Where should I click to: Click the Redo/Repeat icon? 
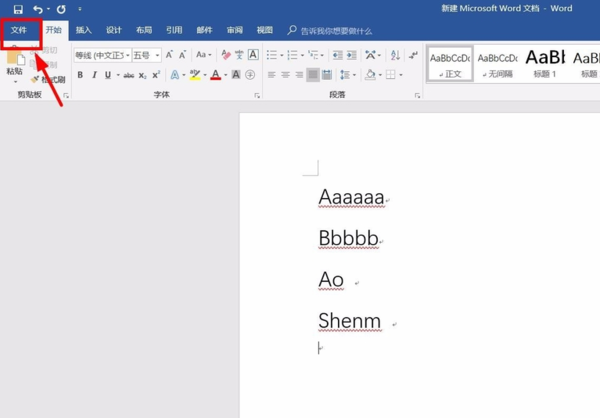click(x=61, y=9)
